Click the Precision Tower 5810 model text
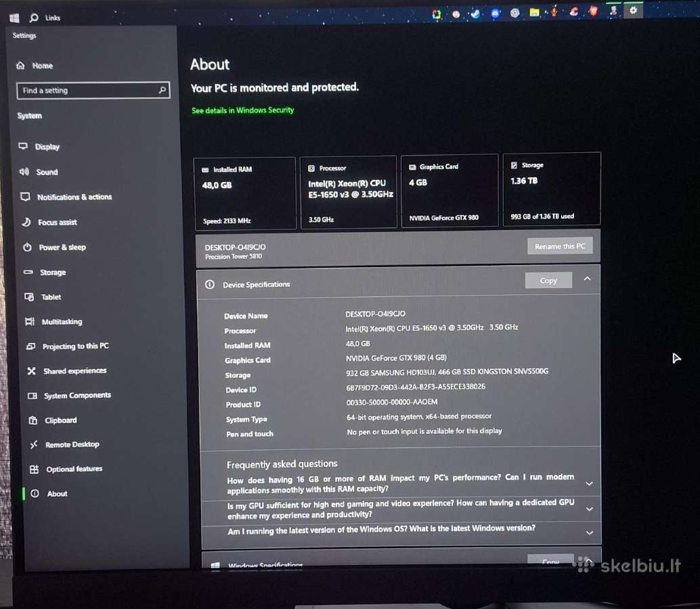700x609 pixels. coord(234,256)
